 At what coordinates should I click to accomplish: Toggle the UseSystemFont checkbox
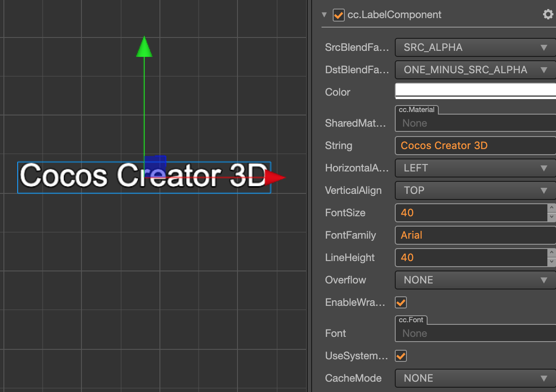[x=401, y=356]
